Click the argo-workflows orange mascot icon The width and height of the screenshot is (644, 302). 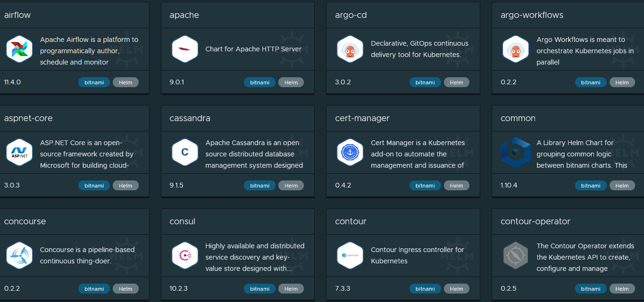516,49
